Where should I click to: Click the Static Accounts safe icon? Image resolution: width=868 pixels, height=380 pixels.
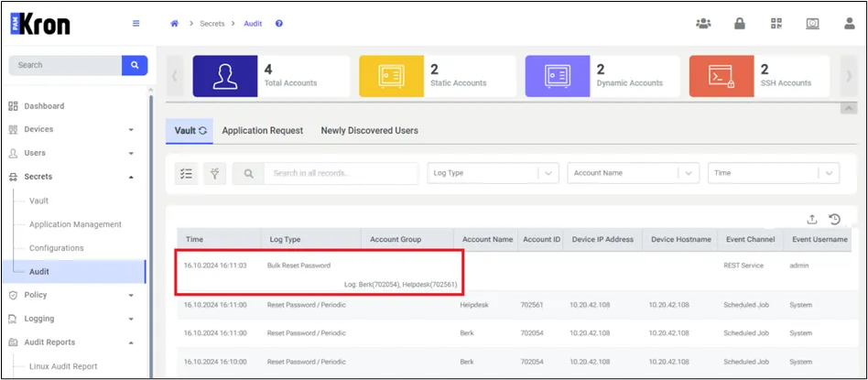391,76
